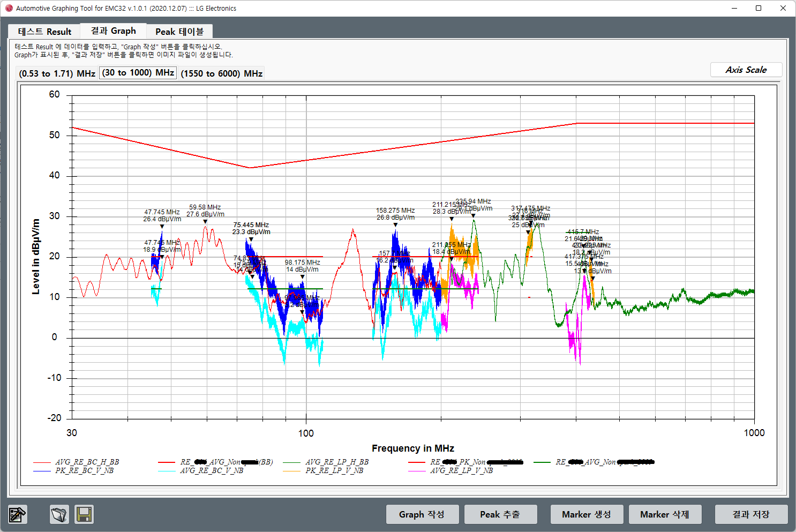Open the Peak 테이블 tab
This screenshot has height=532, width=796.
point(179,32)
